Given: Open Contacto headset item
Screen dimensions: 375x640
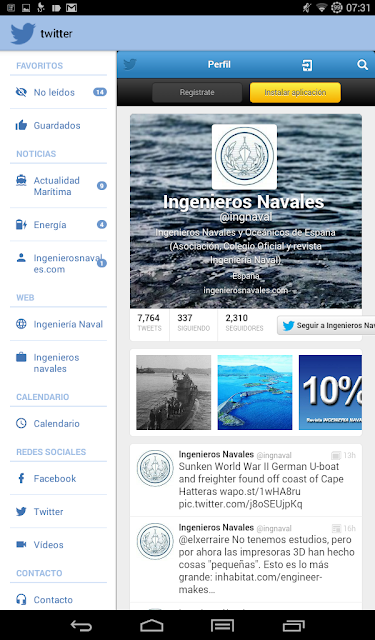Looking at the screenshot, I should click(58, 599).
